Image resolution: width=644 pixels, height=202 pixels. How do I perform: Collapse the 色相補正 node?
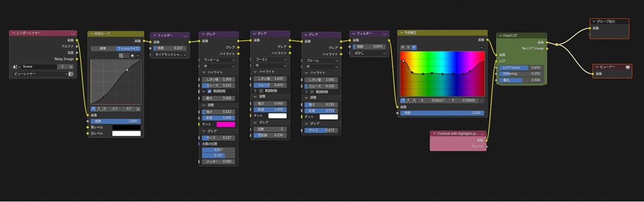pyautogui.click(x=400, y=32)
